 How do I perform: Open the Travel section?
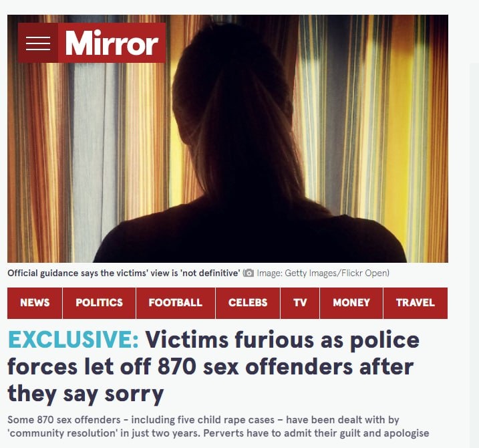click(x=416, y=303)
